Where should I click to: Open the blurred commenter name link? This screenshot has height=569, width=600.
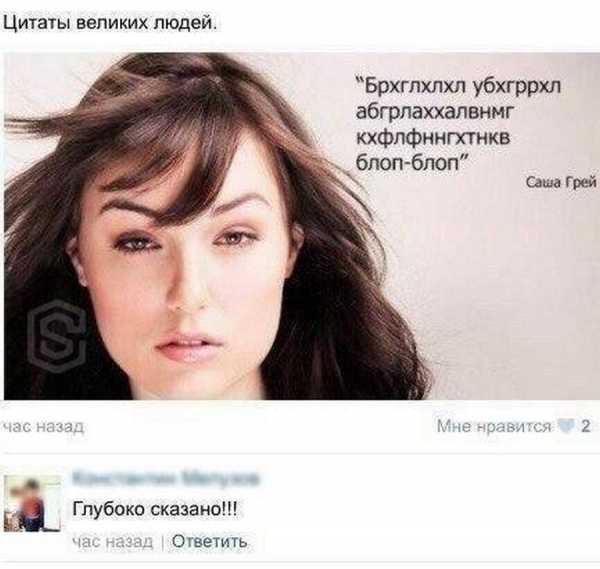[x=165, y=479]
